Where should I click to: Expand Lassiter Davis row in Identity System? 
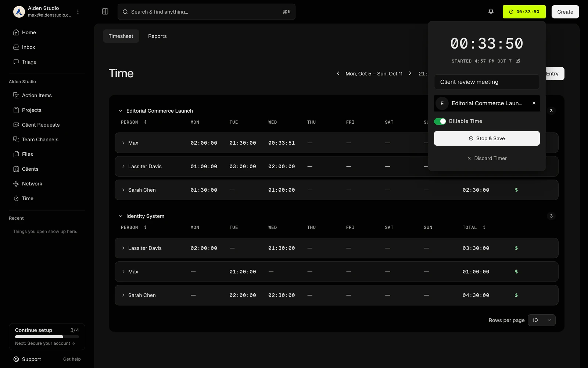pos(123,248)
